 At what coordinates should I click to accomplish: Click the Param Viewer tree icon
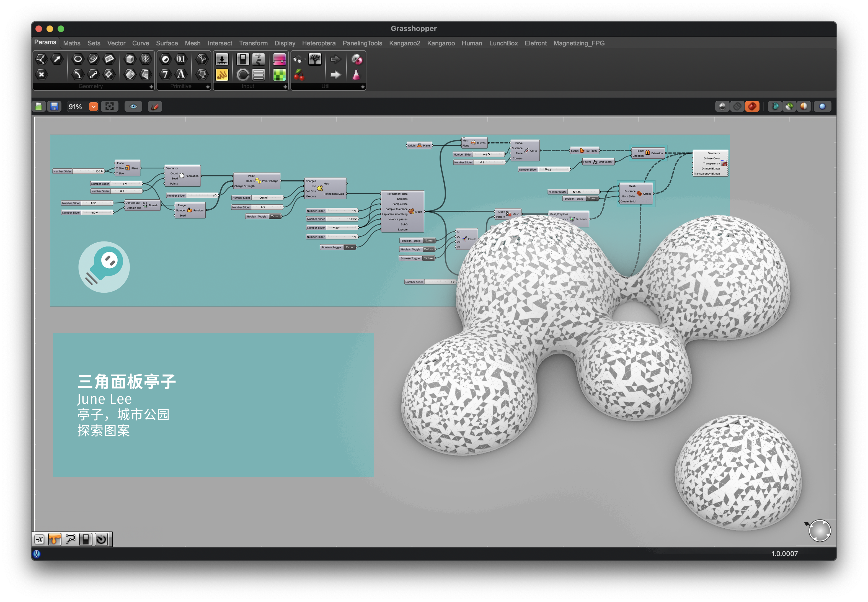click(315, 59)
